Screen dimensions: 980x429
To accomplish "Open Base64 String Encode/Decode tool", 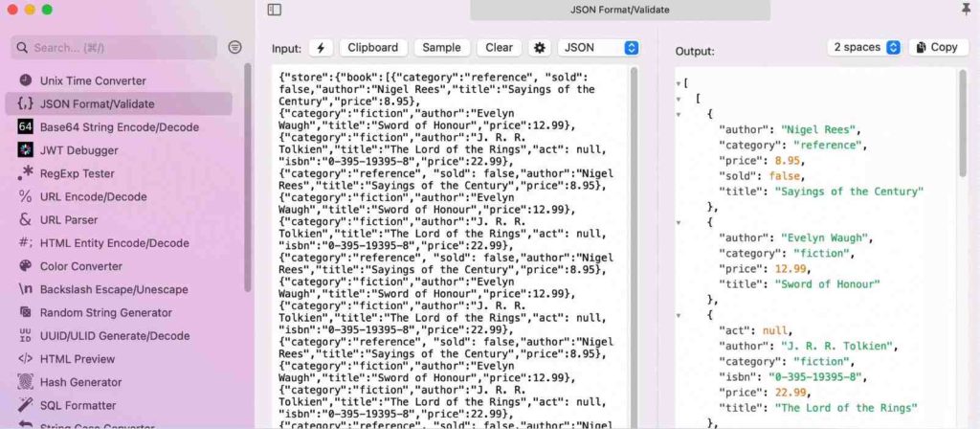I will [x=119, y=127].
